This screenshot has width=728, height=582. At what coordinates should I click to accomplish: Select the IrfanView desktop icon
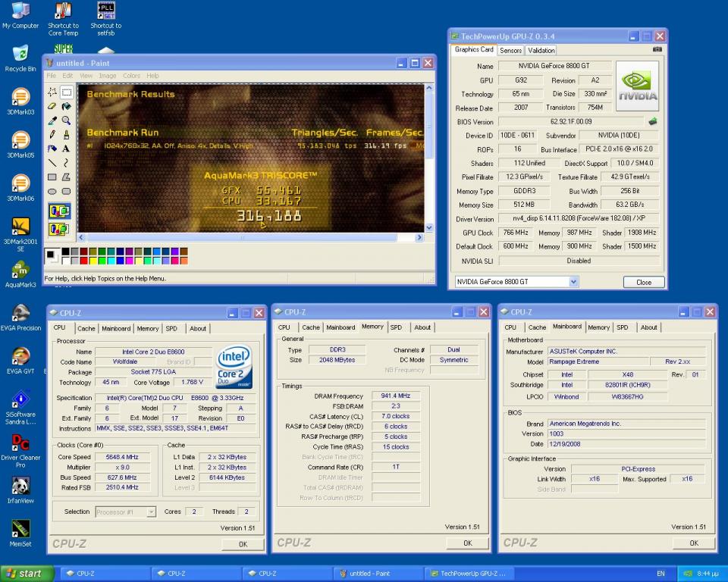click(20, 490)
